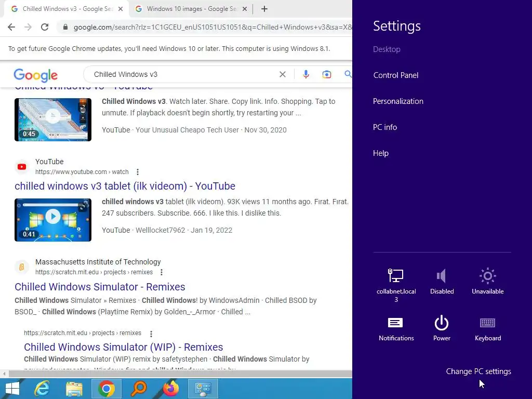Screen dimensions: 532x399
Task: Open more options for YouTube watch result
Action: tap(137, 172)
